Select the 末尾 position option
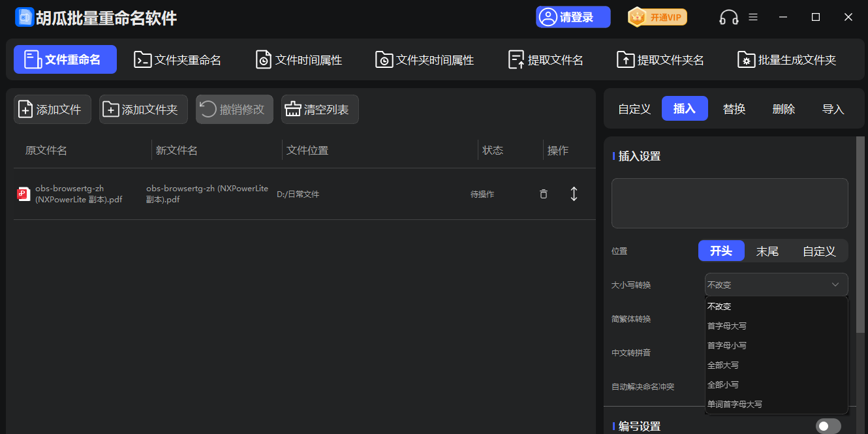 (x=767, y=250)
